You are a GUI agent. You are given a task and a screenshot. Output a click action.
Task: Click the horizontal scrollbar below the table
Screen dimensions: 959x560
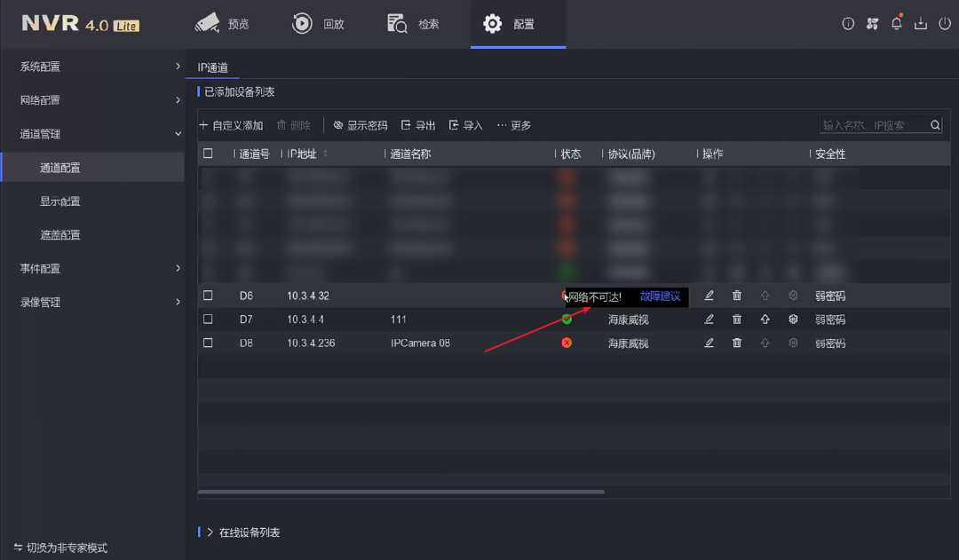(x=400, y=492)
